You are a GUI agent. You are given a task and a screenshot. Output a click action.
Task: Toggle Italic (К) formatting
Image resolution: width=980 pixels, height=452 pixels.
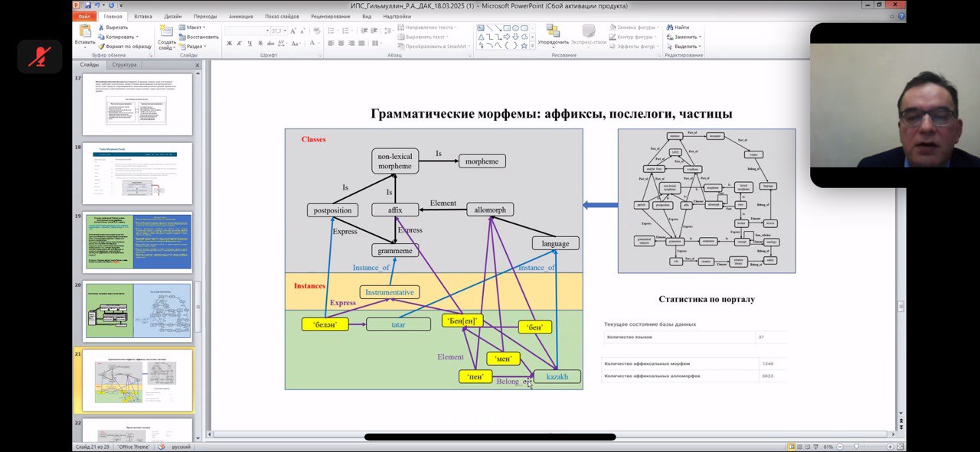click(239, 43)
